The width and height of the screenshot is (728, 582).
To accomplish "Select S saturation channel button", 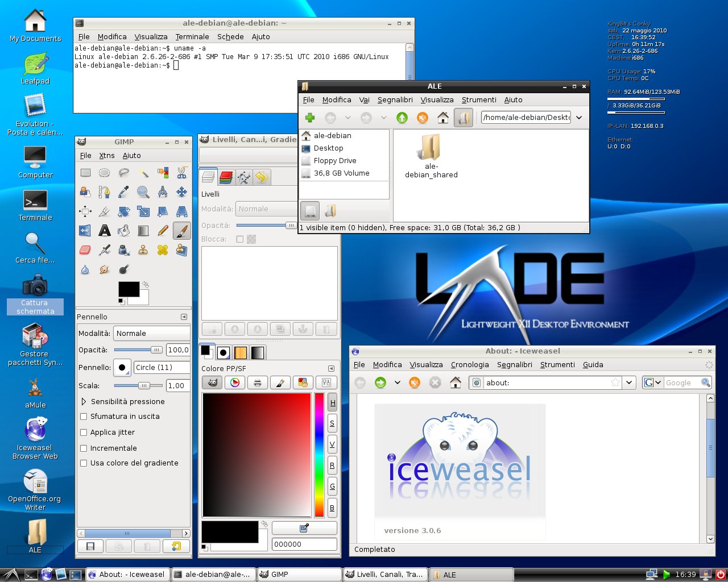I will pyautogui.click(x=332, y=423).
